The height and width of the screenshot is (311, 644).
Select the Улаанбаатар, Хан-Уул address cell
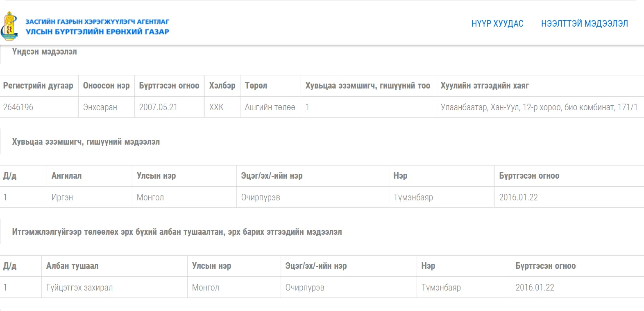[539, 107]
